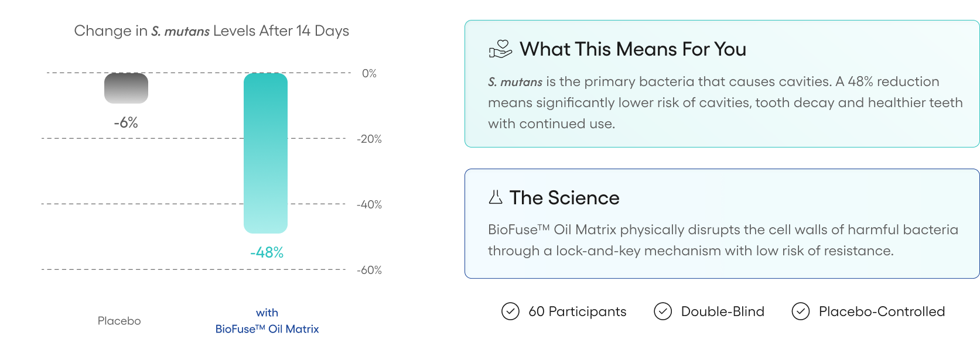Click the 'What This Means For You' heading

633,49
